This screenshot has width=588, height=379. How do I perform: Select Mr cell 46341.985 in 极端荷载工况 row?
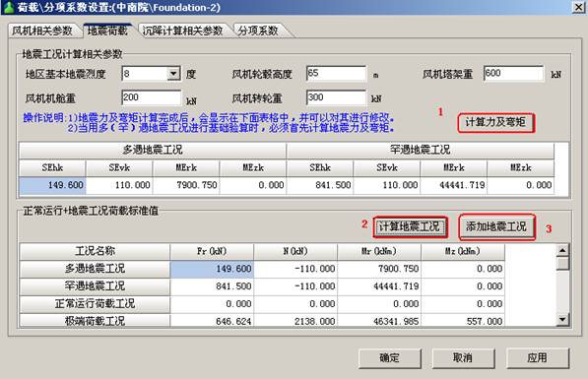pyautogui.click(x=379, y=321)
